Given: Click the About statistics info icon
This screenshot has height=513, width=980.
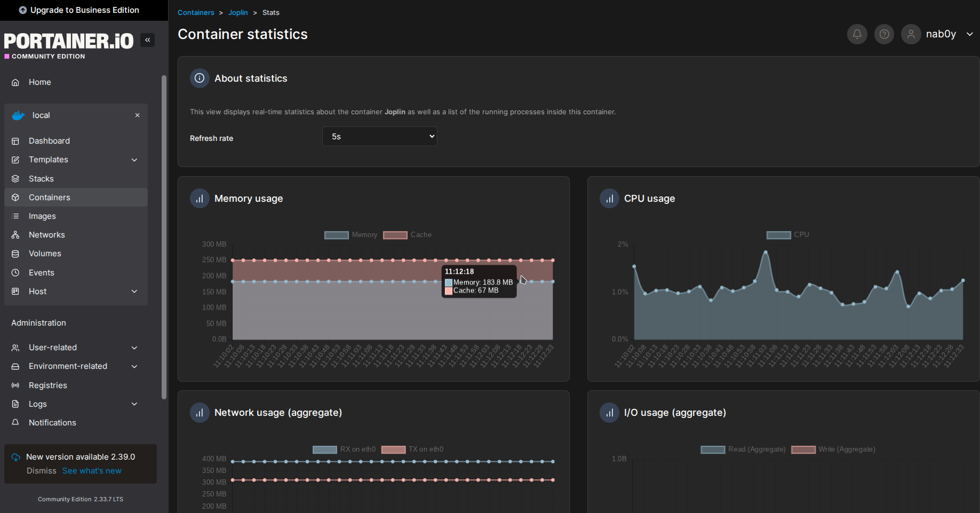Looking at the screenshot, I should tap(200, 78).
